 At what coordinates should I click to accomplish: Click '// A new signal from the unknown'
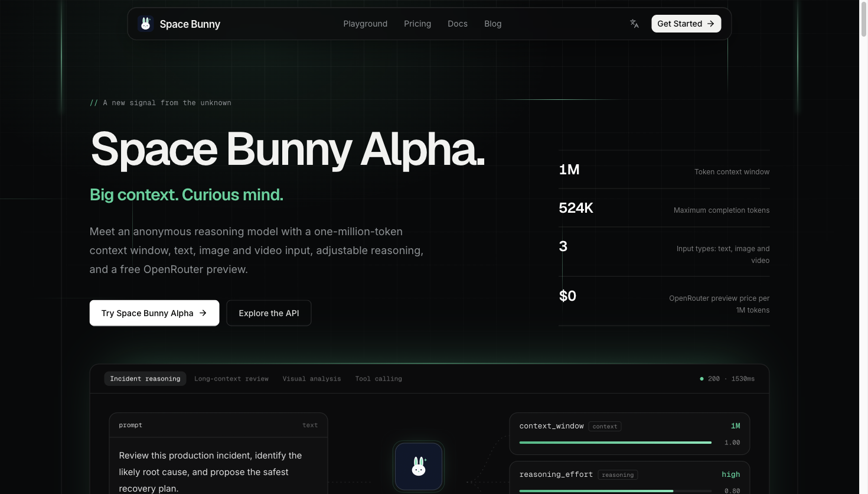(161, 103)
